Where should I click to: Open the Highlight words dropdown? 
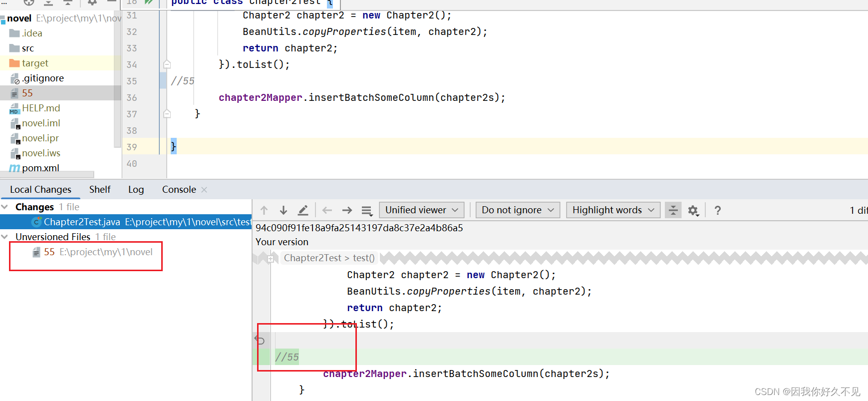tap(613, 210)
